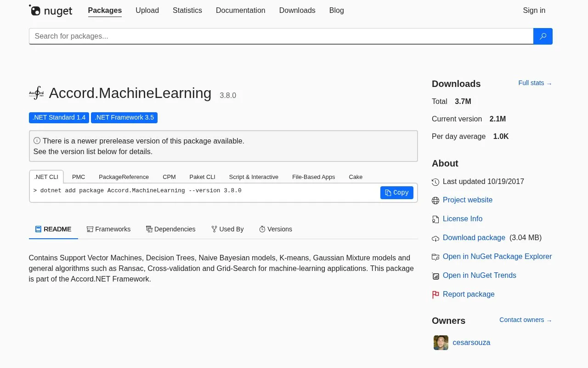Select the Paket CLI tab

tap(202, 177)
